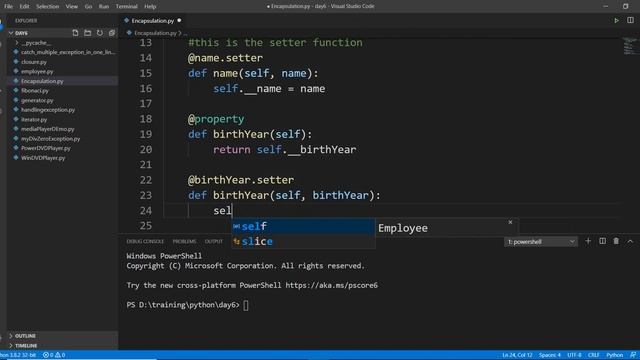Open the Go menu
Image resolution: width=640 pixels, height=360 pixels.
pos(88,6)
